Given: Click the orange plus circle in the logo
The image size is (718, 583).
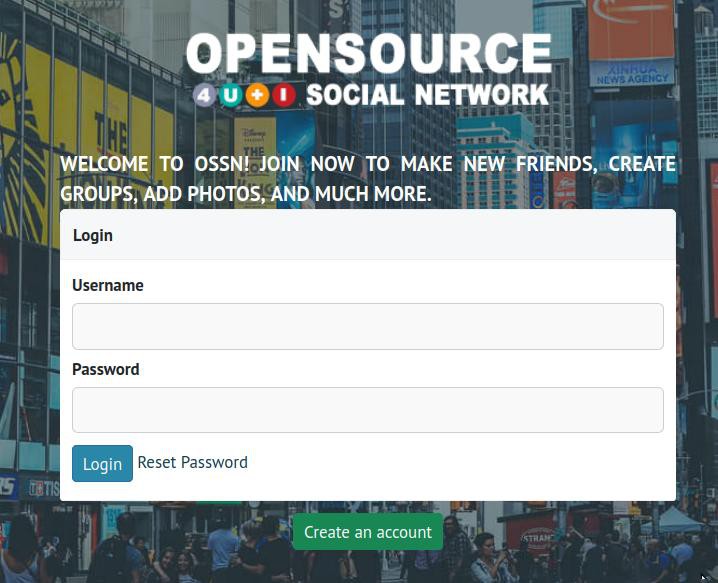Looking at the screenshot, I should point(258,96).
